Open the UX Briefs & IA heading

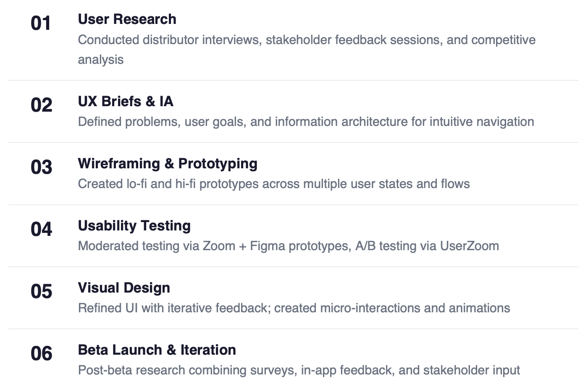point(126,102)
